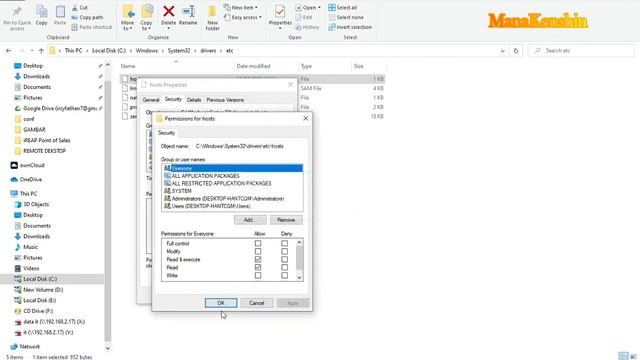Click Invert selection in ribbon

350,27
